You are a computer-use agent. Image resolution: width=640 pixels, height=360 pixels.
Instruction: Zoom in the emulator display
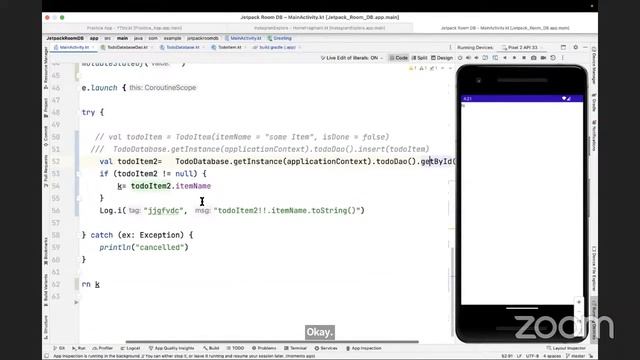(x=579, y=302)
